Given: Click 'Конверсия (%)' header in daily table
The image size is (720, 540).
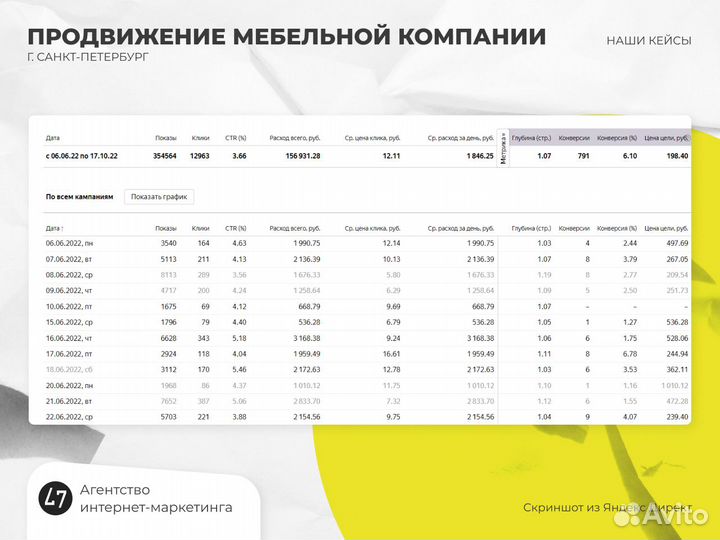Looking at the screenshot, I should pyautogui.click(x=617, y=228).
